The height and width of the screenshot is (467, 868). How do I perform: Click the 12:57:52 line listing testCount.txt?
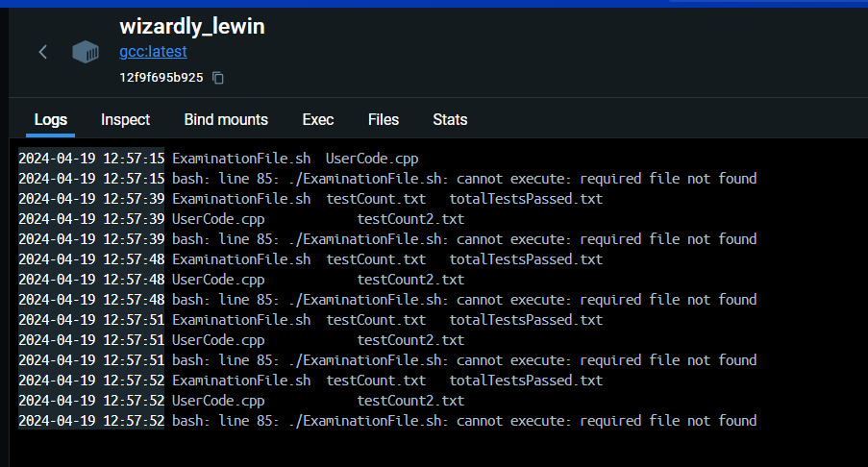point(387,381)
